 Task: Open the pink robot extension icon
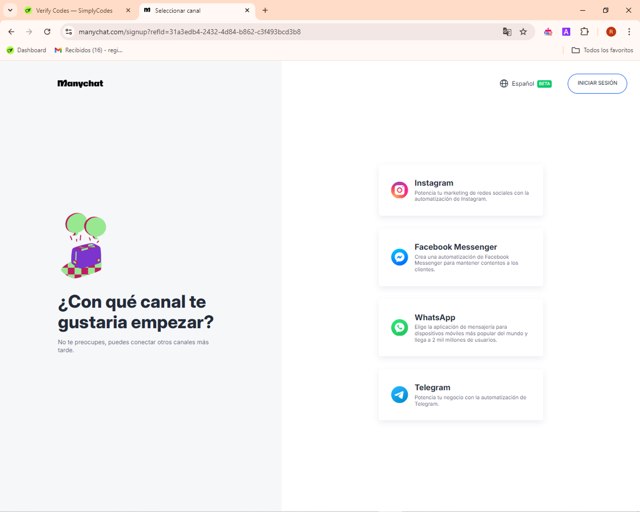pos(548,31)
